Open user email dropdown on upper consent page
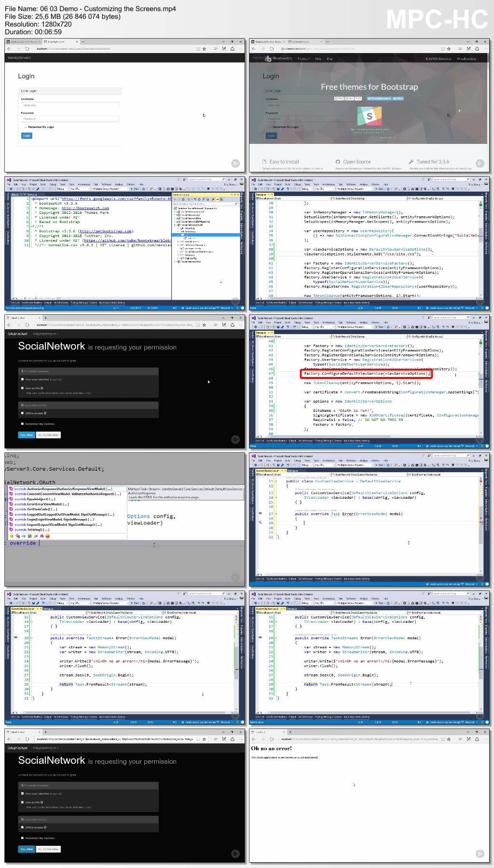494x868 pixels. [46, 334]
